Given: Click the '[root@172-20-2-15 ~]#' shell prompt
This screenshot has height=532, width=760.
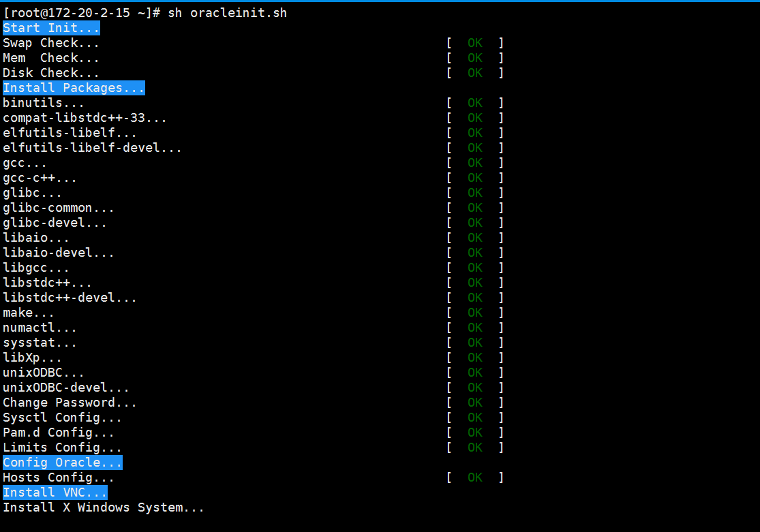Looking at the screenshot, I should [81, 13].
